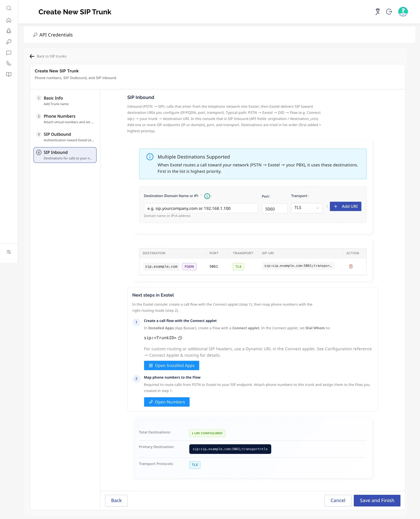
Task: Select the SIP Inbound step
Action: point(65,155)
